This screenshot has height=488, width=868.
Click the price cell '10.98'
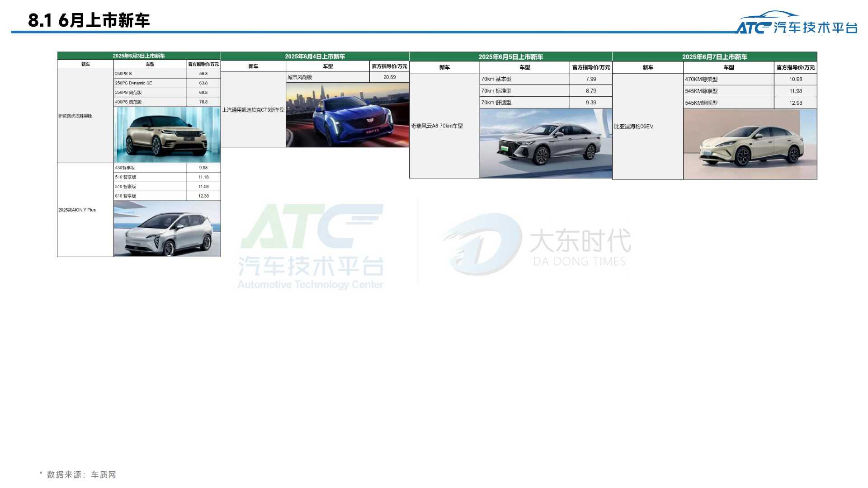[x=796, y=79]
